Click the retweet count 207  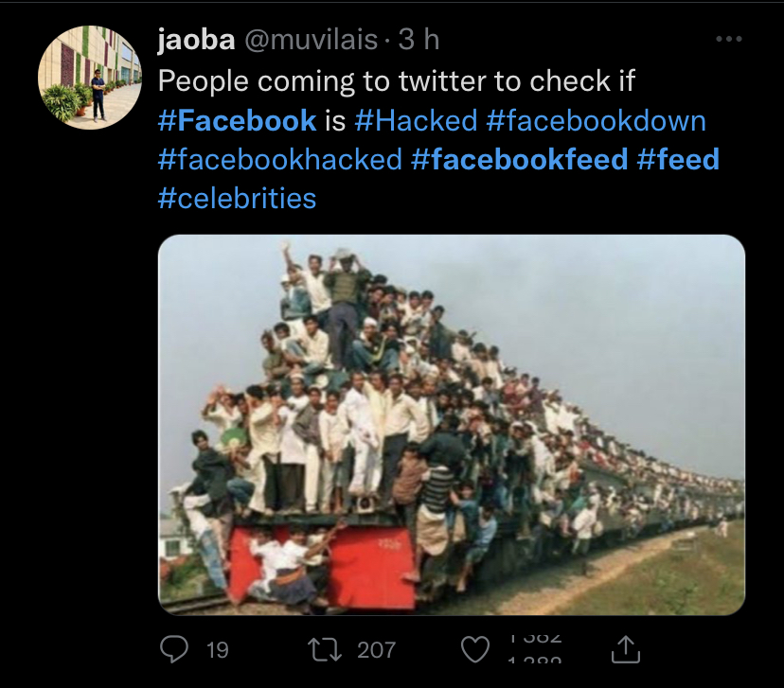coord(376,650)
